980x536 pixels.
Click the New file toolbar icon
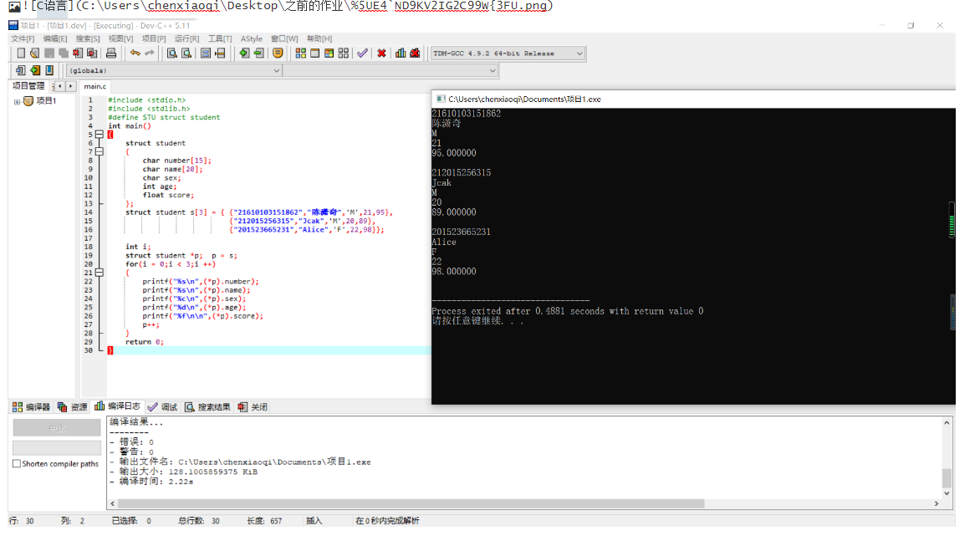tap(21, 54)
